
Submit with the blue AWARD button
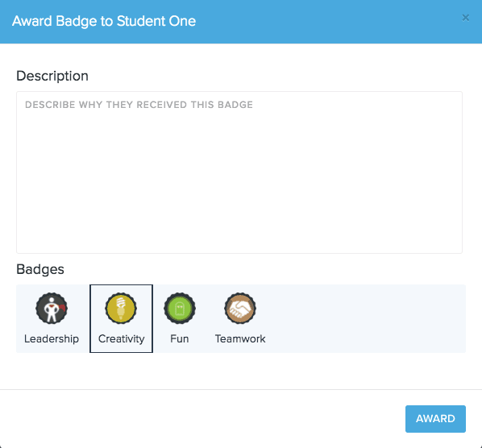point(435,419)
